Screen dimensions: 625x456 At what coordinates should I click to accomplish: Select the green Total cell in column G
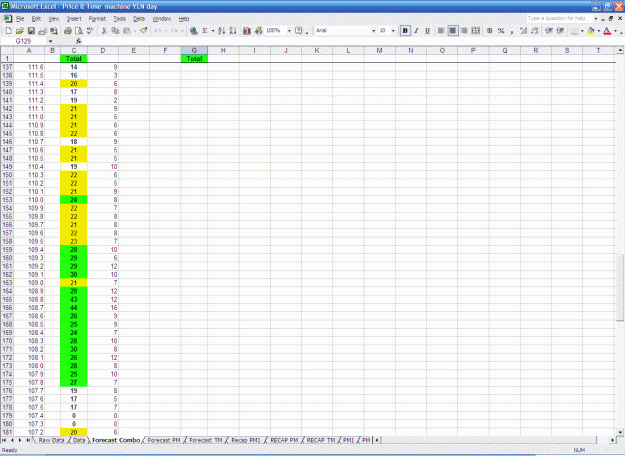pos(194,59)
